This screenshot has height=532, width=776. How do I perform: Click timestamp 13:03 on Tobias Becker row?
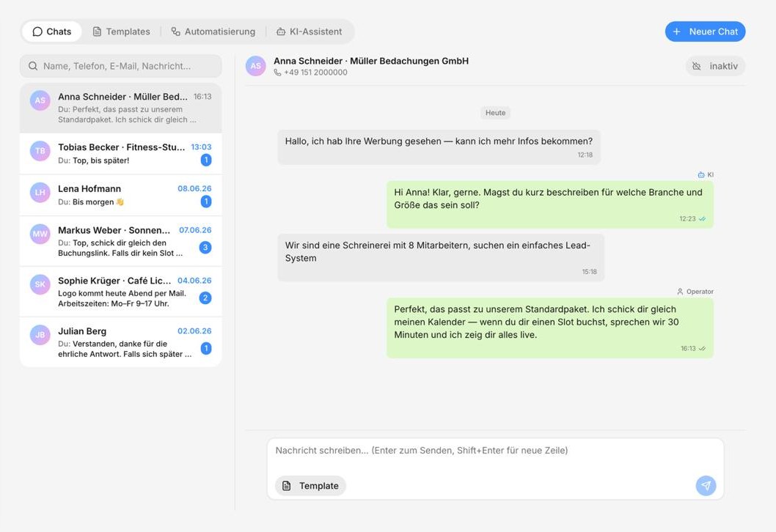[x=201, y=147]
